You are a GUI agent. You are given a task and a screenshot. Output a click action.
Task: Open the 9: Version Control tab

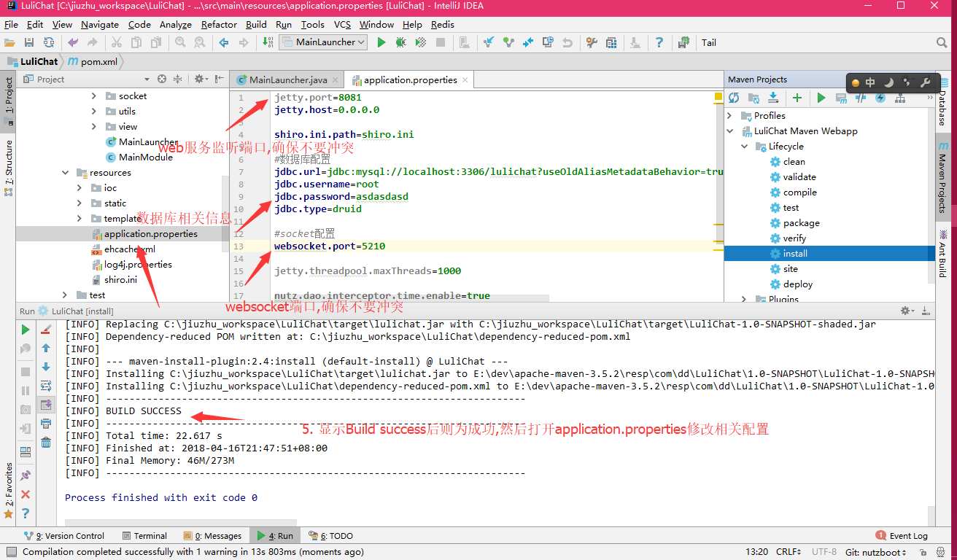click(x=64, y=536)
